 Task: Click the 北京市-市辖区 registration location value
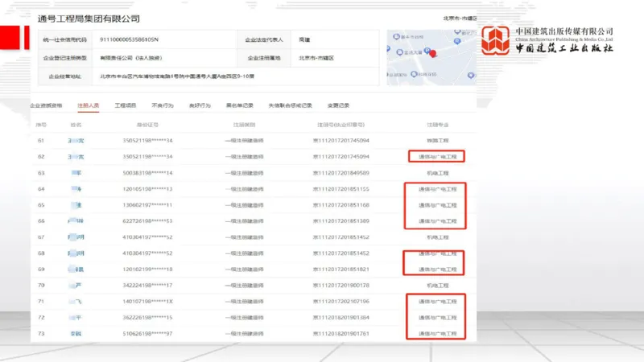point(316,58)
